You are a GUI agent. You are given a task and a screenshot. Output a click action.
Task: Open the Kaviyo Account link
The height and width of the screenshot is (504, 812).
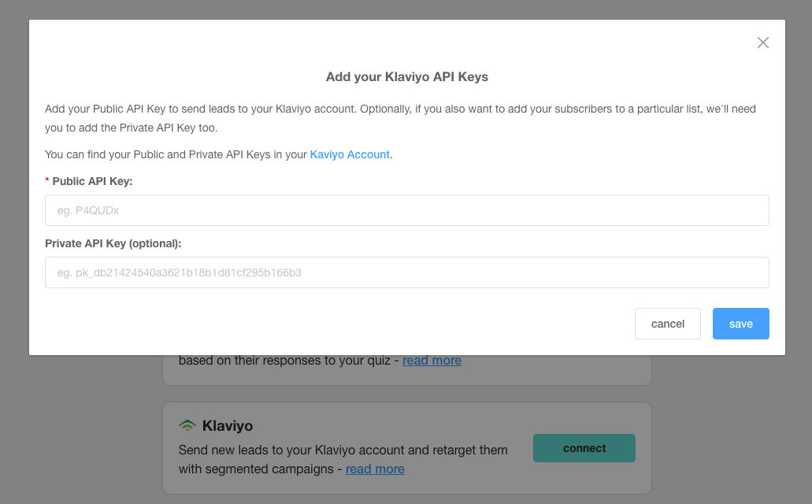tap(350, 154)
